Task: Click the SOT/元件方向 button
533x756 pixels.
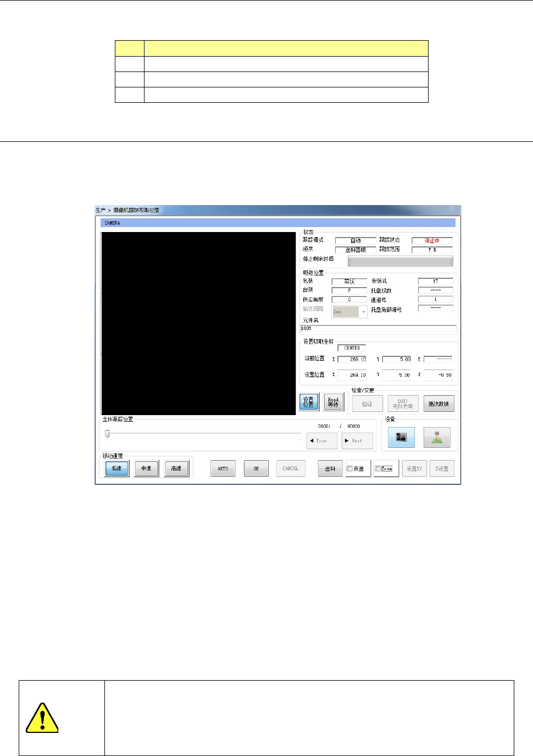Action: 403,404
